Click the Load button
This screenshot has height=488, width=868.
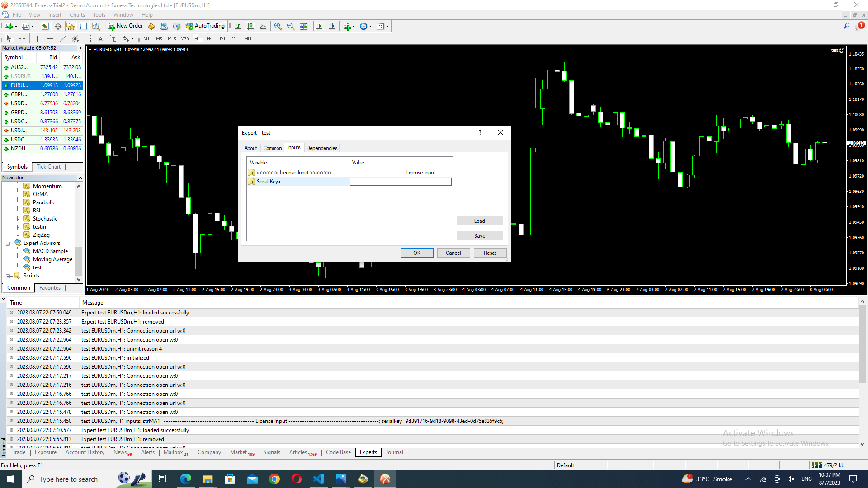[x=479, y=221]
